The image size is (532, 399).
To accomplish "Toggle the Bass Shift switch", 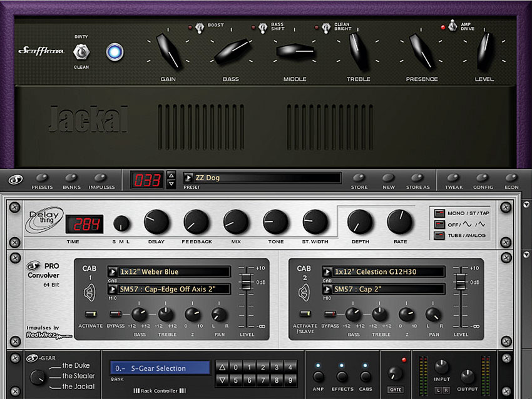I will (x=263, y=28).
